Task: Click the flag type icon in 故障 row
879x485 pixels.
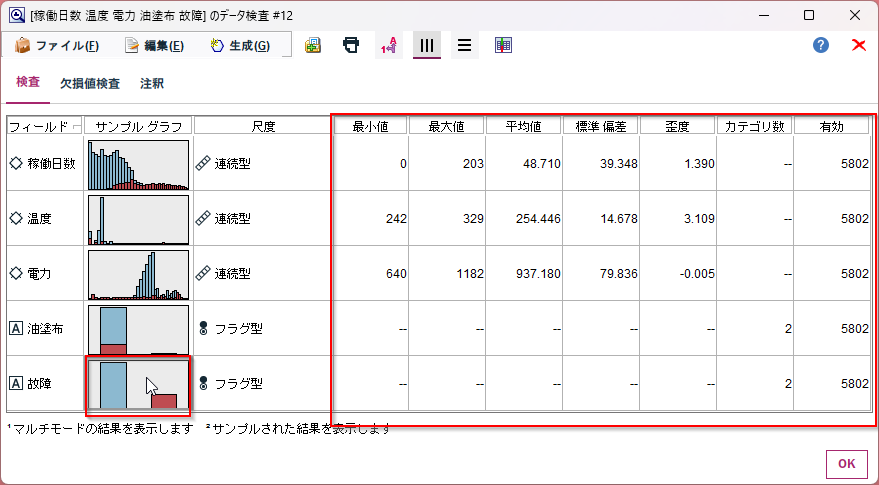Action: click(x=203, y=384)
